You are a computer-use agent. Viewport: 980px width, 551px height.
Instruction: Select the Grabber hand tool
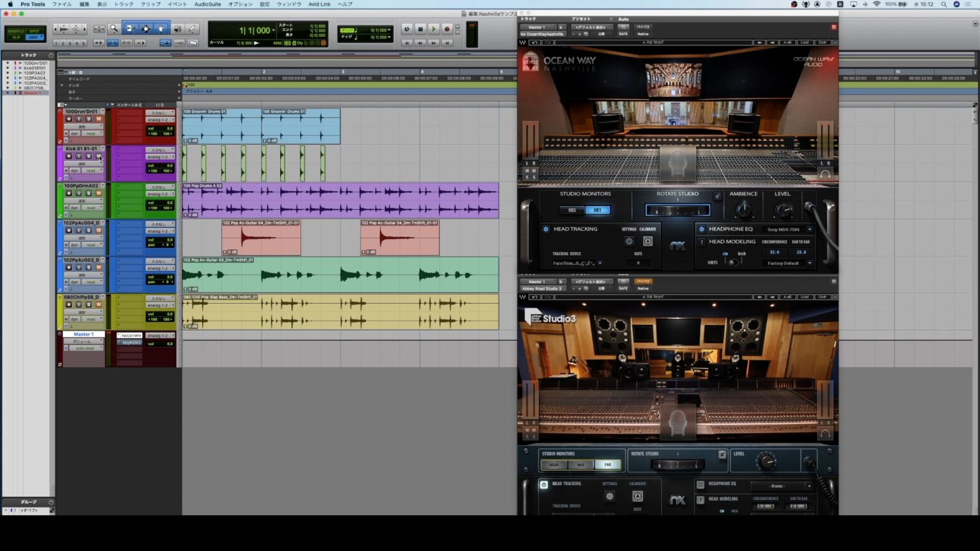161,29
